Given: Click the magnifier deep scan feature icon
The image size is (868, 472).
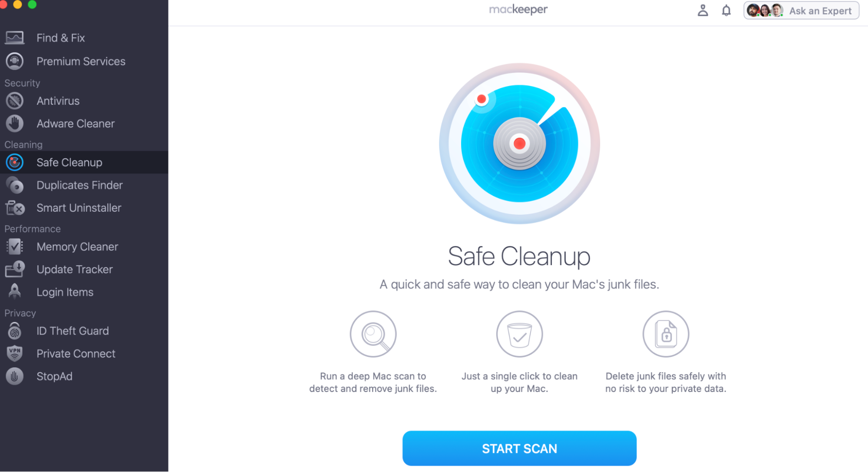Looking at the screenshot, I should tap(373, 334).
